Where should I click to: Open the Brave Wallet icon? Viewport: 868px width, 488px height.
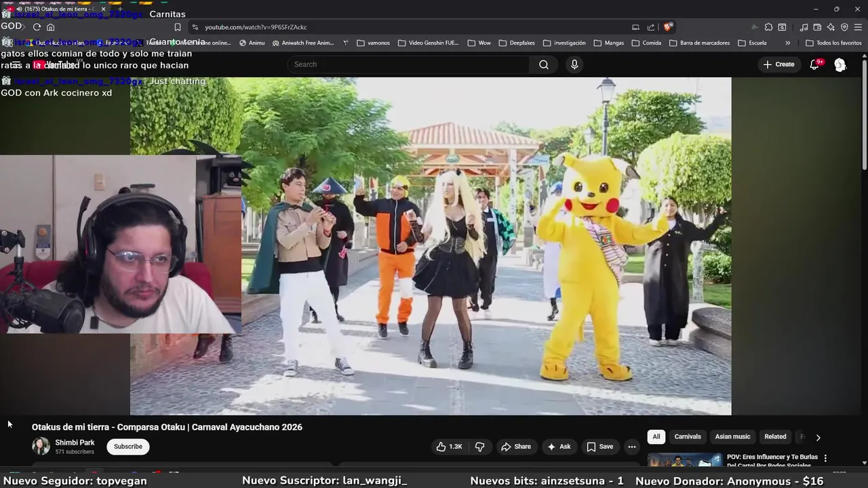click(x=817, y=27)
